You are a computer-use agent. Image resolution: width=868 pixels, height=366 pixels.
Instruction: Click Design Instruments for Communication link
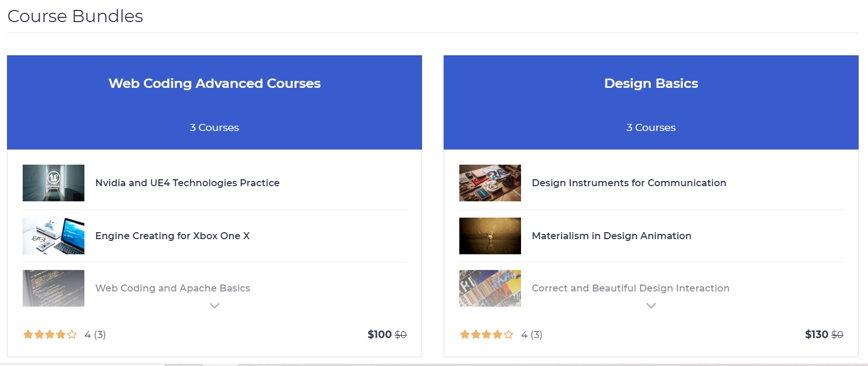[x=629, y=183]
